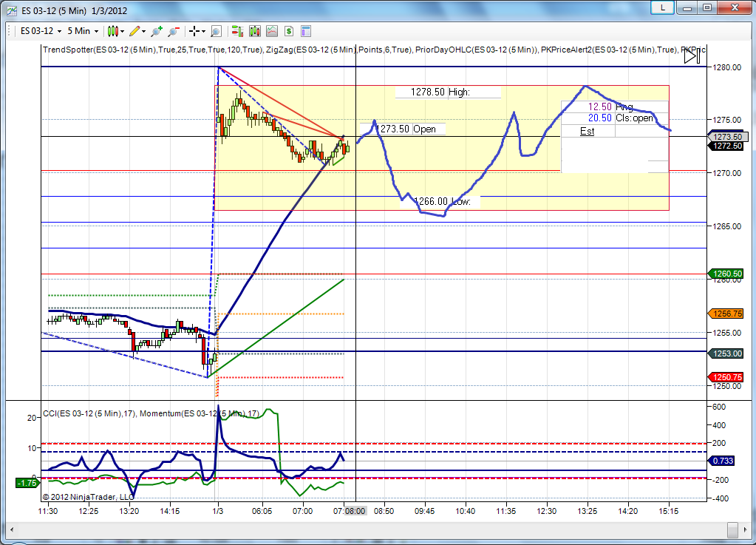This screenshot has height=545, width=756.
Task: Click the NinjaTrader chart window icon
Action: tap(12, 10)
